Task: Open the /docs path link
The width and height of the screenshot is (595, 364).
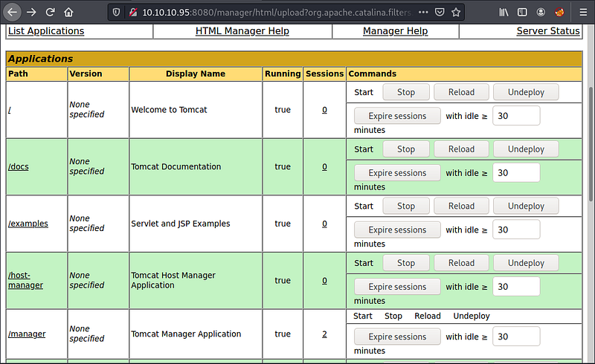Action: pyautogui.click(x=18, y=167)
